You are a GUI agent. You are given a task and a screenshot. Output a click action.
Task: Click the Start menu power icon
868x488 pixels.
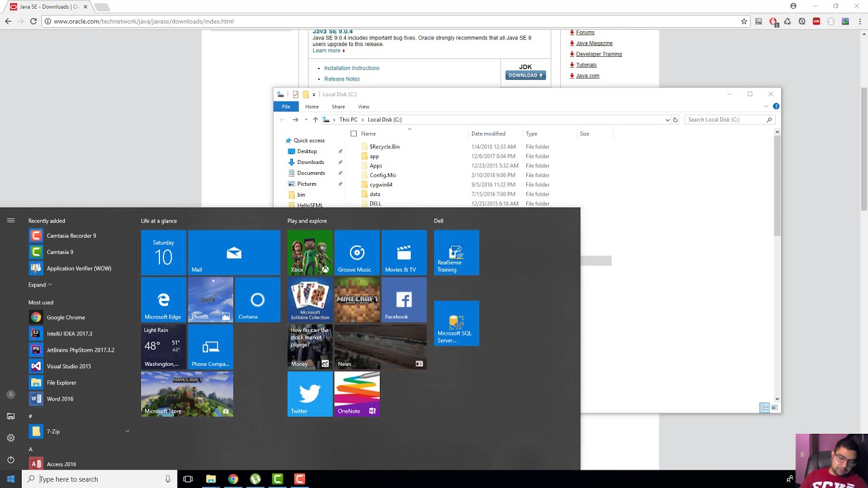coord(10,460)
